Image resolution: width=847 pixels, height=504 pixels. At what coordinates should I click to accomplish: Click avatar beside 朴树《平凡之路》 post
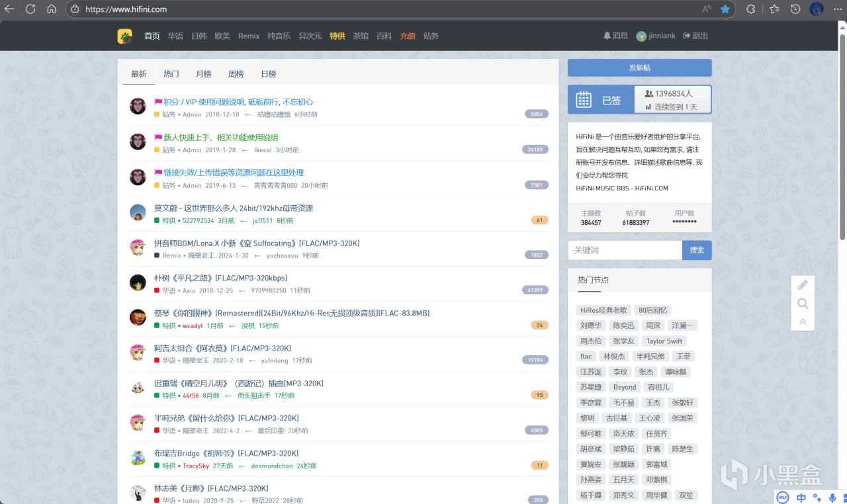coord(138,282)
